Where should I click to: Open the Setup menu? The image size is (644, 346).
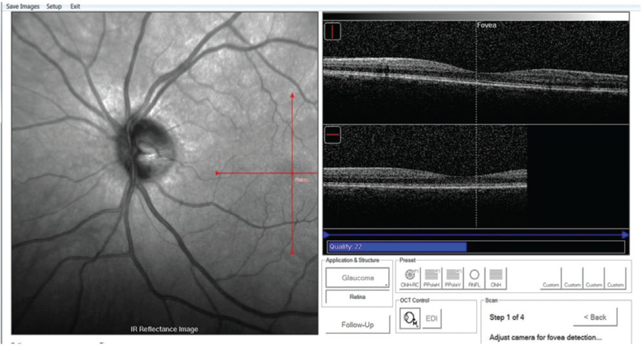tap(54, 6)
